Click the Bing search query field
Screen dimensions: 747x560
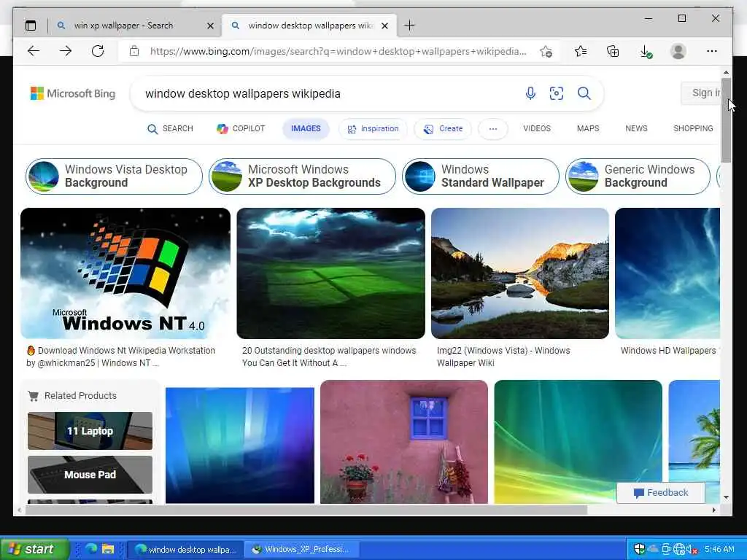(x=329, y=93)
